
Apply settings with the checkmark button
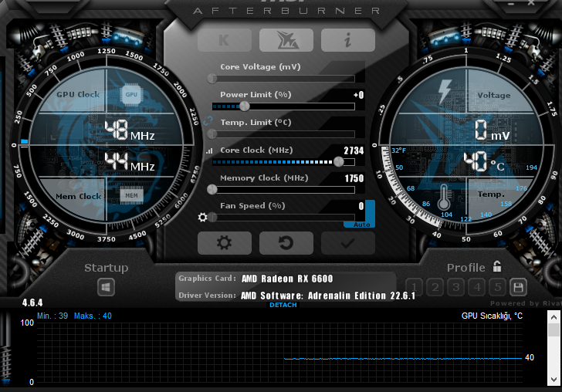coord(348,243)
